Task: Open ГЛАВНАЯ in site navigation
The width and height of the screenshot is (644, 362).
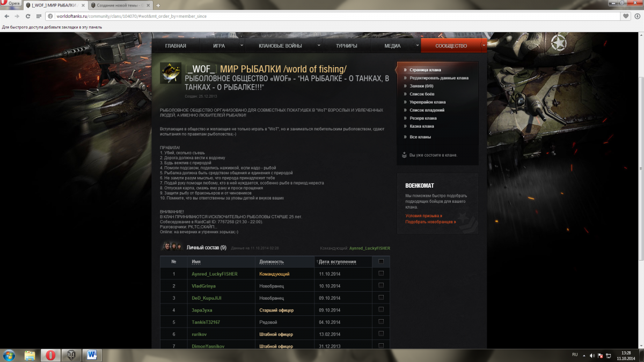Action: [x=175, y=46]
